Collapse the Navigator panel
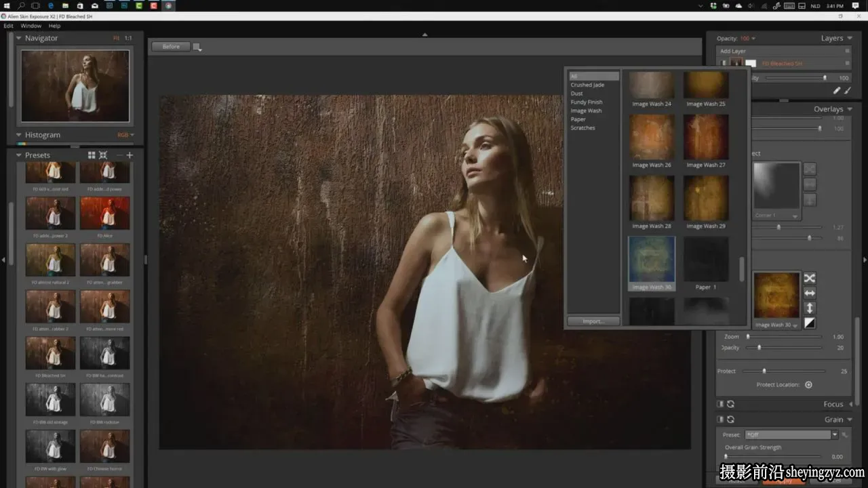The height and width of the screenshot is (488, 868). tap(19, 39)
